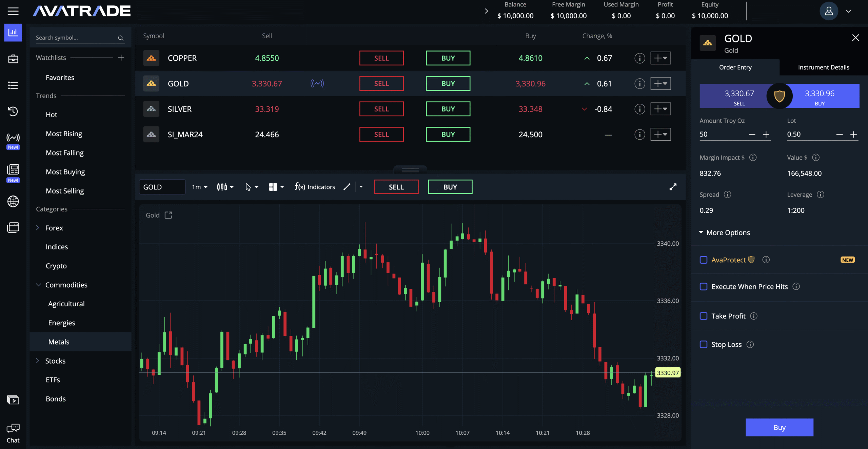Show info for GOLD row
This screenshot has height=449, width=868.
(639, 84)
